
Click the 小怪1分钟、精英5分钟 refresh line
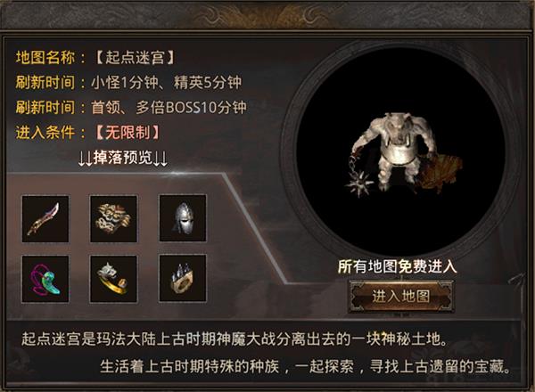click(x=166, y=83)
